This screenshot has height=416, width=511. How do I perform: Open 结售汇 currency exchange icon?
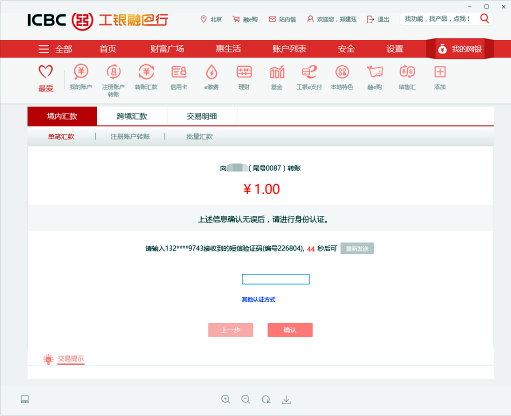[x=407, y=72]
